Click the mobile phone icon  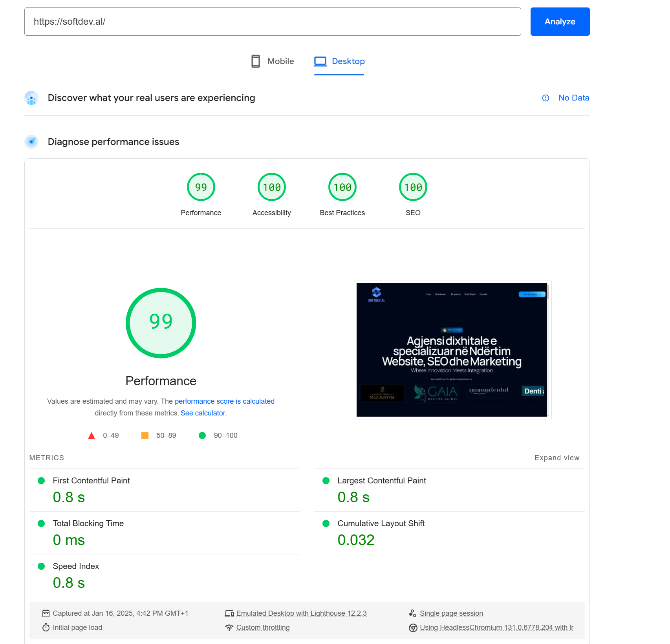[x=256, y=61]
